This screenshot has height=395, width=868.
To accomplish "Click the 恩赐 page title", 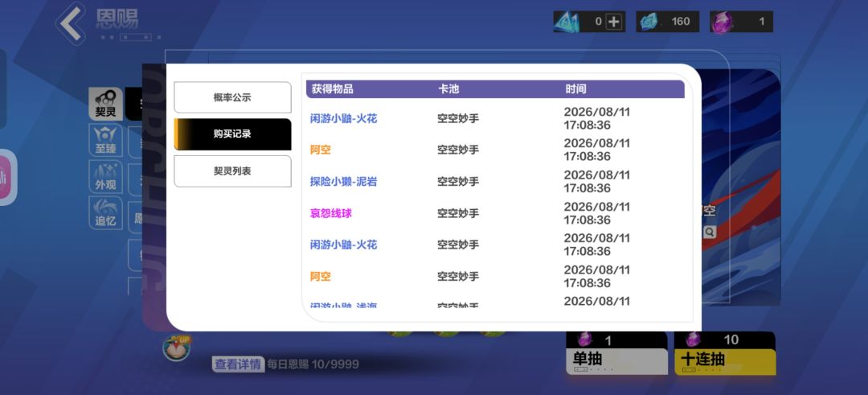I will click(117, 19).
